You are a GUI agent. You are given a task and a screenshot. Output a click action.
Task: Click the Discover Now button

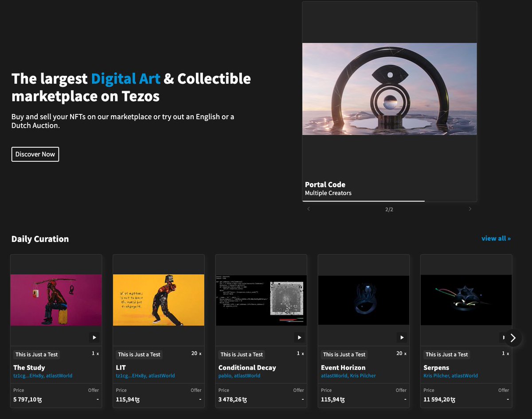[35, 154]
